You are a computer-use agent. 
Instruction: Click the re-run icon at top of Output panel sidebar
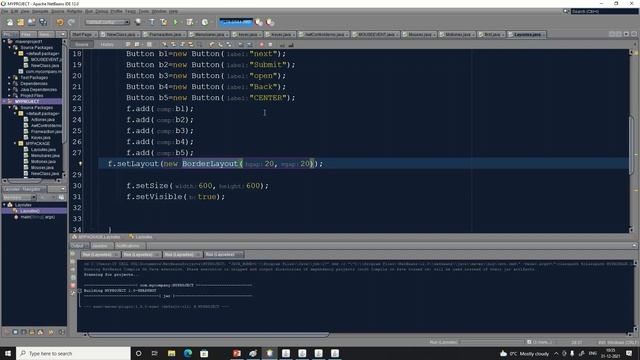(73, 254)
